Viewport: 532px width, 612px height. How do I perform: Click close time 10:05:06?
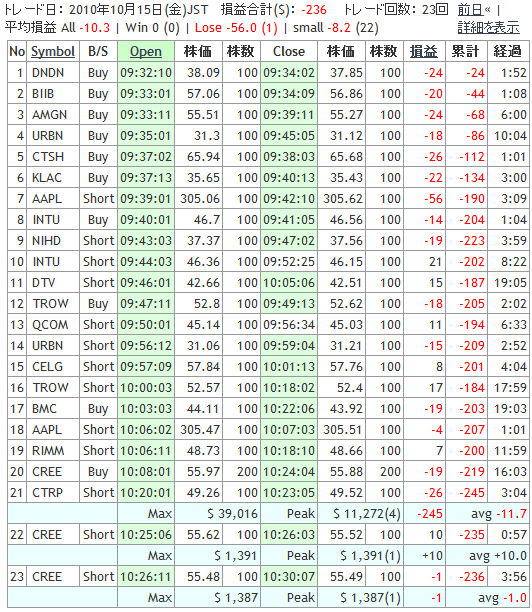pyautogui.click(x=289, y=283)
